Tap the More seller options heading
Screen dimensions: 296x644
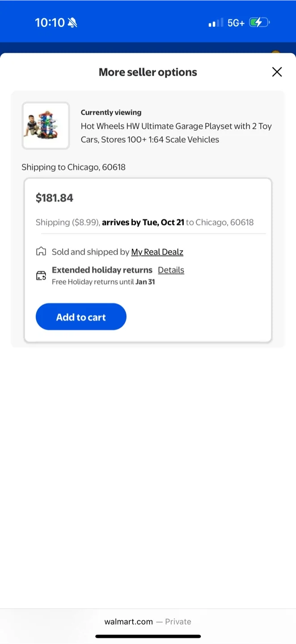tap(148, 72)
